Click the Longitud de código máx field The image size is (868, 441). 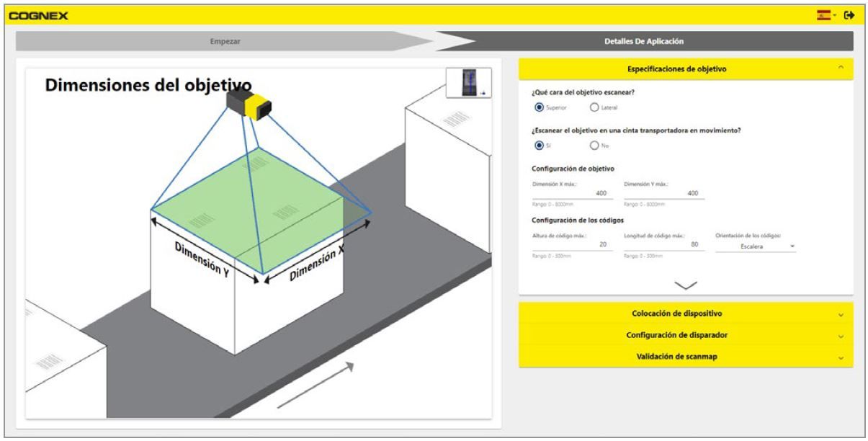point(664,245)
